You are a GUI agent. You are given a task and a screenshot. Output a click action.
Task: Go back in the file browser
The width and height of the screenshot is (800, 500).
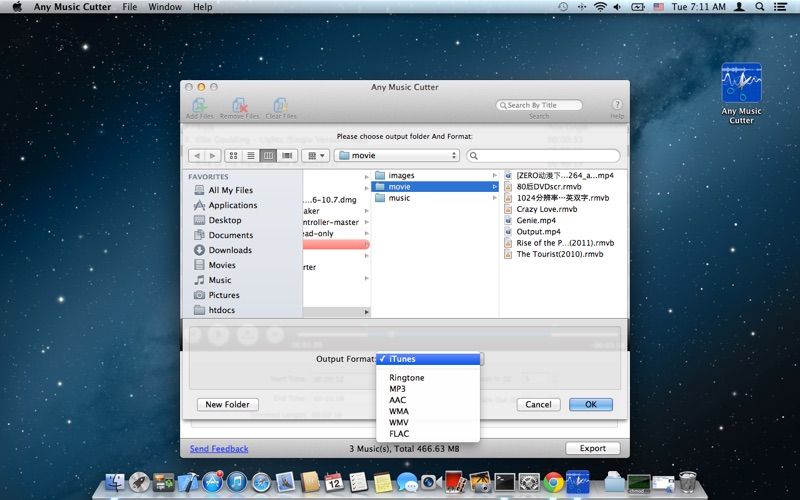pos(197,156)
